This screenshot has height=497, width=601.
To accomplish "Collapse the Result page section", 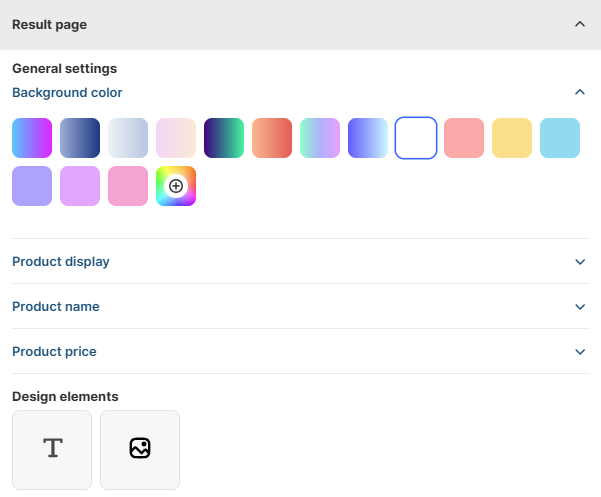I will pyautogui.click(x=580, y=24).
